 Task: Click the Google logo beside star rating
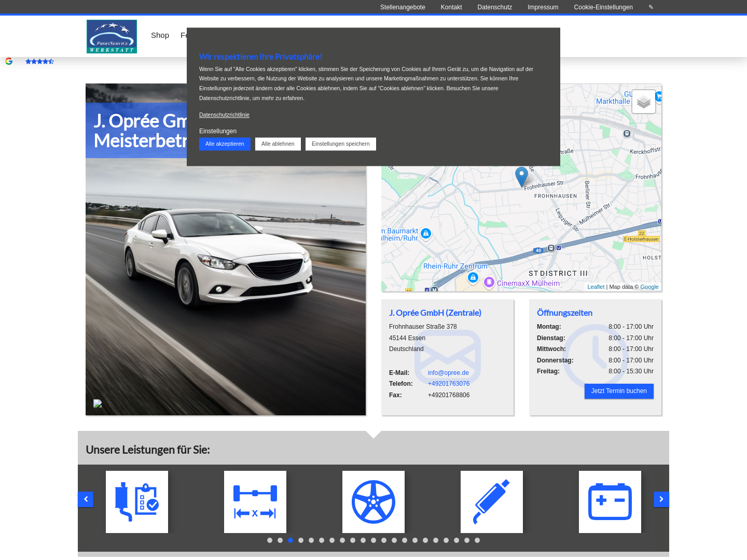[9, 61]
